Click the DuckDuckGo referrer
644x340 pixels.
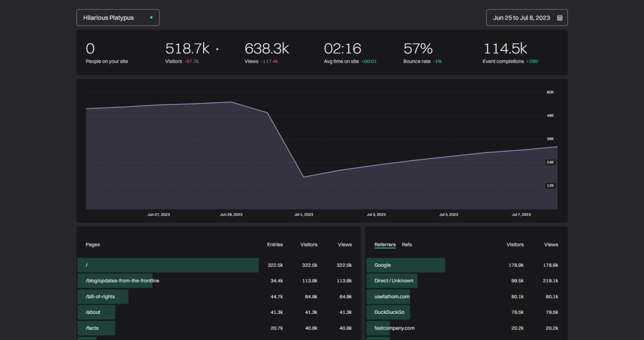point(388,312)
